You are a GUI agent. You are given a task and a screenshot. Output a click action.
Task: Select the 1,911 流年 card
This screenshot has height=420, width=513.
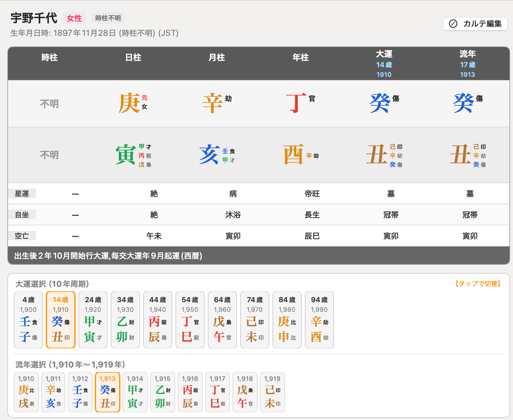53,392
